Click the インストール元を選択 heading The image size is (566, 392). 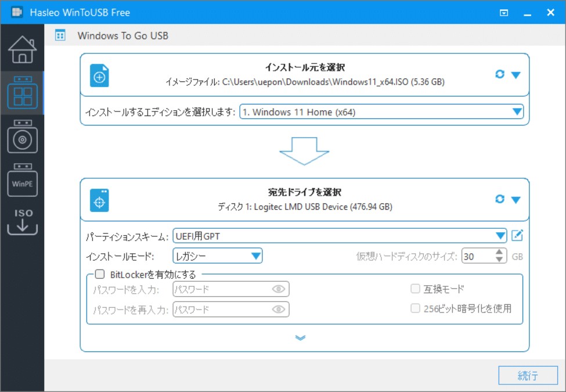click(305, 67)
